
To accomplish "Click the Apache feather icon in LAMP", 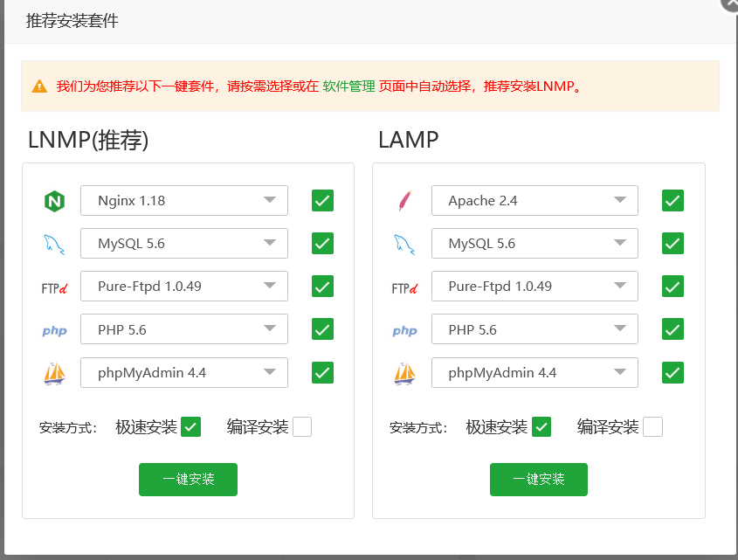I will (x=405, y=201).
